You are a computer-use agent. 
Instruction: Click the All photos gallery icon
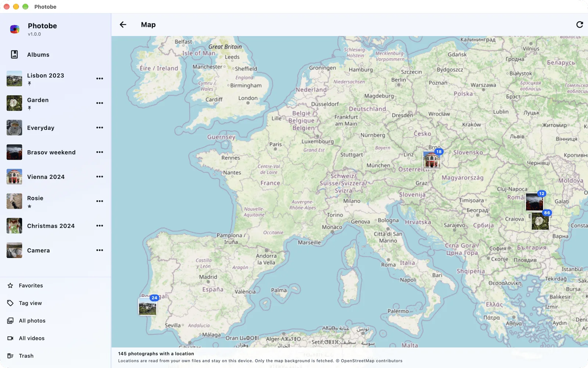point(10,321)
